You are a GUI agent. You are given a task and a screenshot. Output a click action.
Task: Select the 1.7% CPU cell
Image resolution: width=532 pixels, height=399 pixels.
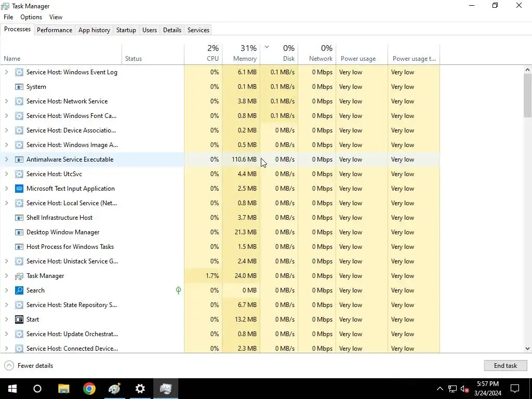(203, 276)
